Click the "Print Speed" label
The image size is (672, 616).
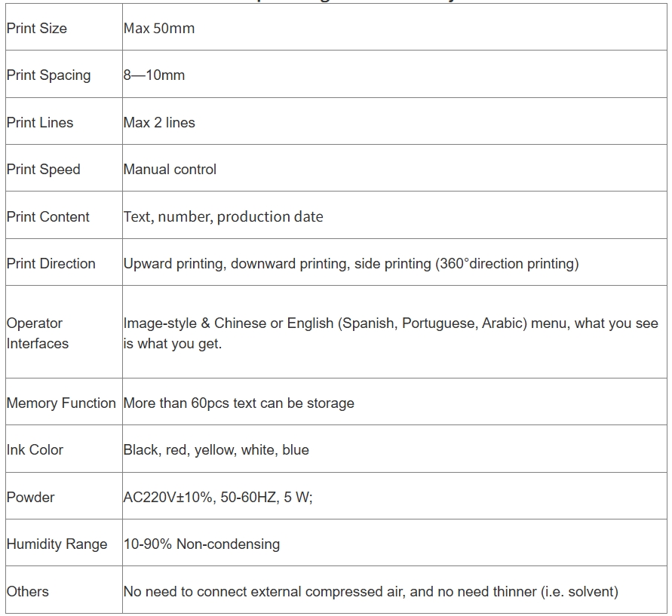43,170
